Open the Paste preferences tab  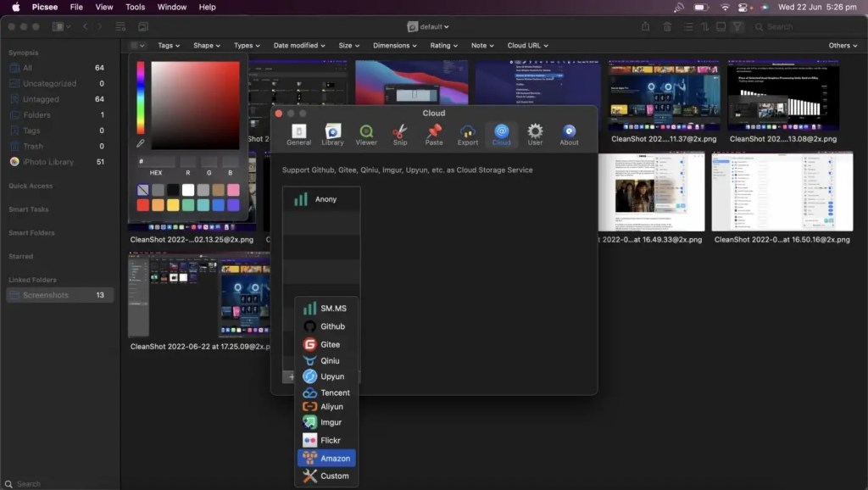433,135
